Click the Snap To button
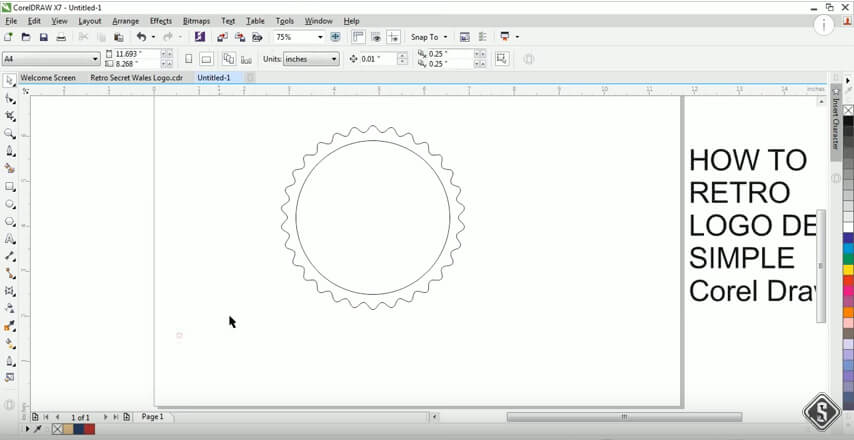The width and height of the screenshot is (854, 440). point(429,37)
